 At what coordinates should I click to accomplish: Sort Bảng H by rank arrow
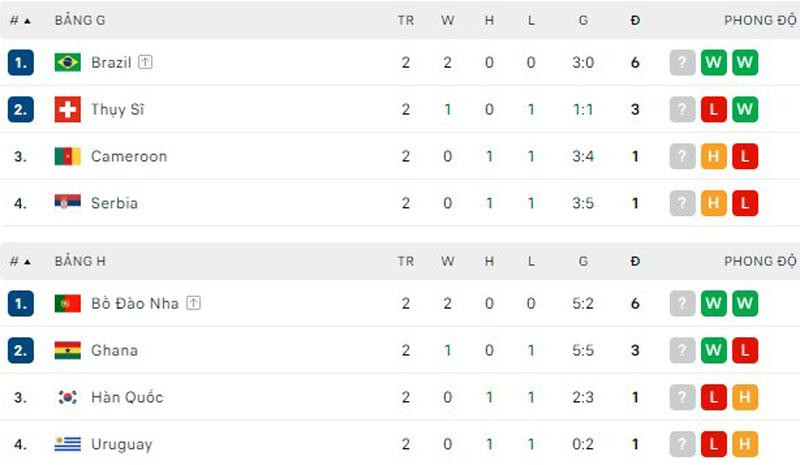point(26,262)
